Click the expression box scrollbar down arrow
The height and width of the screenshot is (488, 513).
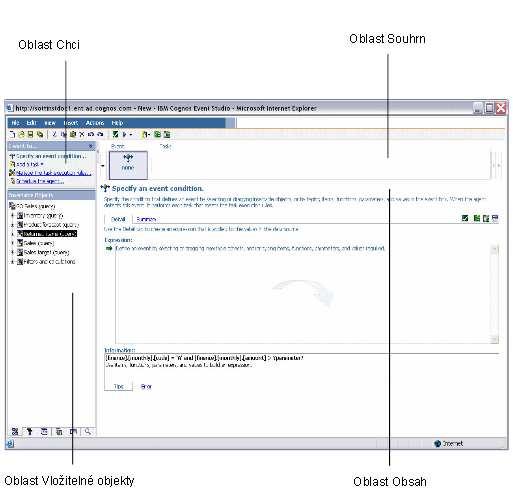[495, 339]
